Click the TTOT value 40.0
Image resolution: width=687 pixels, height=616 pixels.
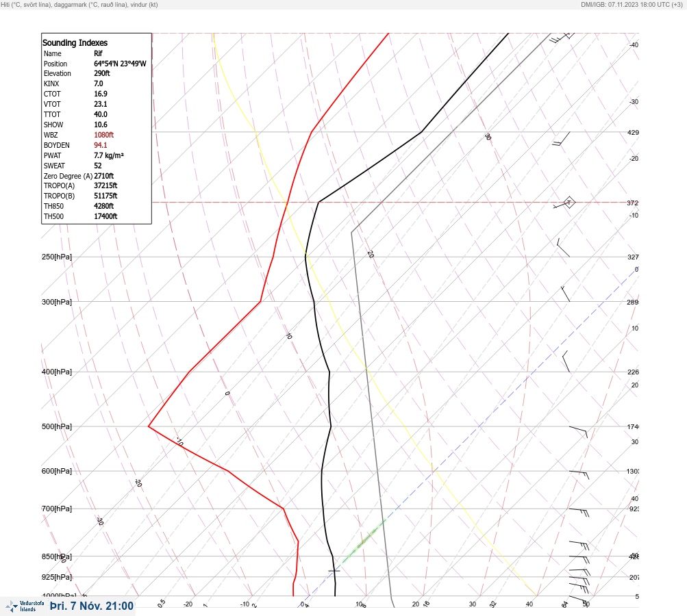pyautogui.click(x=100, y=114)
